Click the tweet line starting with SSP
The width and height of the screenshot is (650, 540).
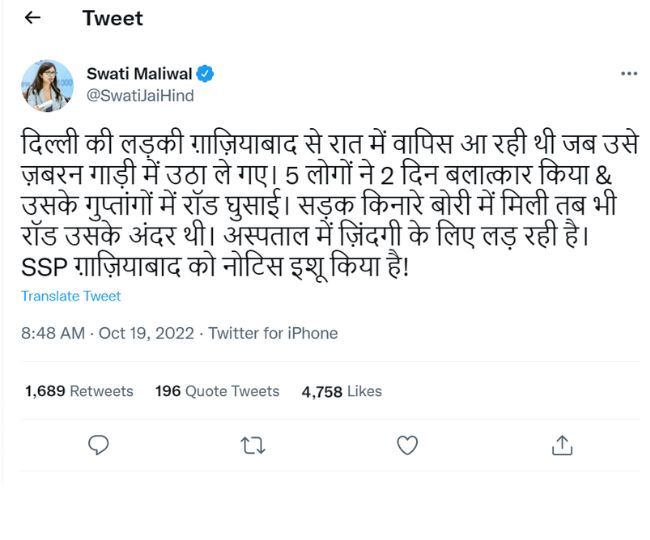(x=215, y=270)
